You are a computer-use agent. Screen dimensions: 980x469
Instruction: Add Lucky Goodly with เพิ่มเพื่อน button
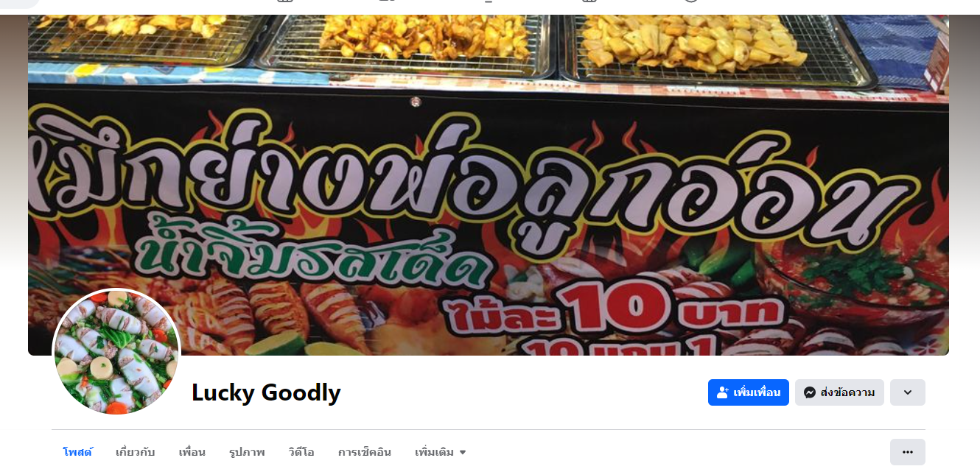click(x=749, y=392)
